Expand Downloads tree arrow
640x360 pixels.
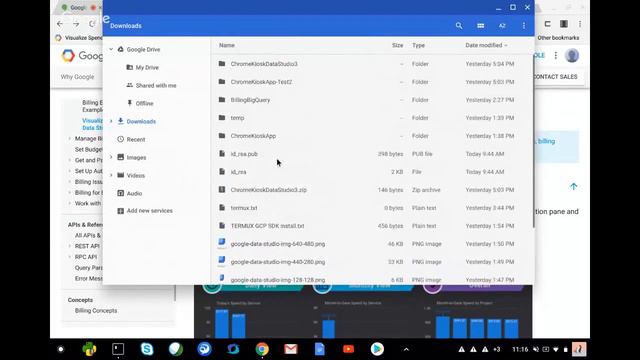[111, 121]
